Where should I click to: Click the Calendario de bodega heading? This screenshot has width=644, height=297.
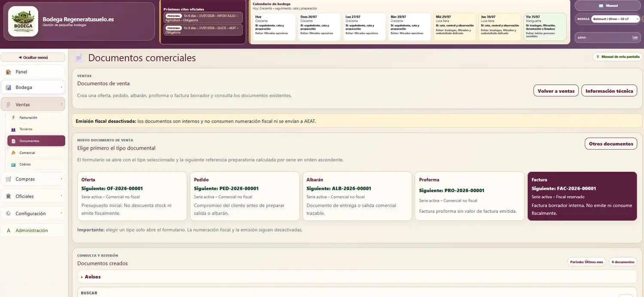point(271,4)
